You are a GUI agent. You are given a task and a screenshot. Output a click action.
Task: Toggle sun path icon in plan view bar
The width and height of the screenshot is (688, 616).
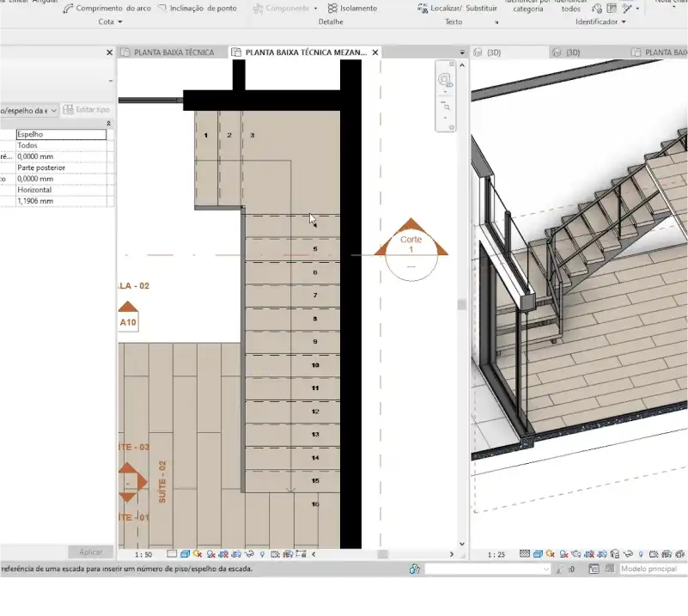pos(198,554)
